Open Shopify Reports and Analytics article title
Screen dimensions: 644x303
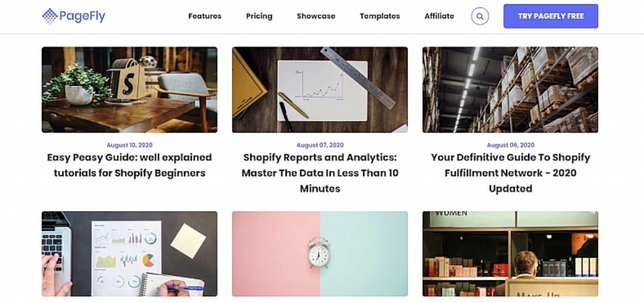click(x=320, y=173)
